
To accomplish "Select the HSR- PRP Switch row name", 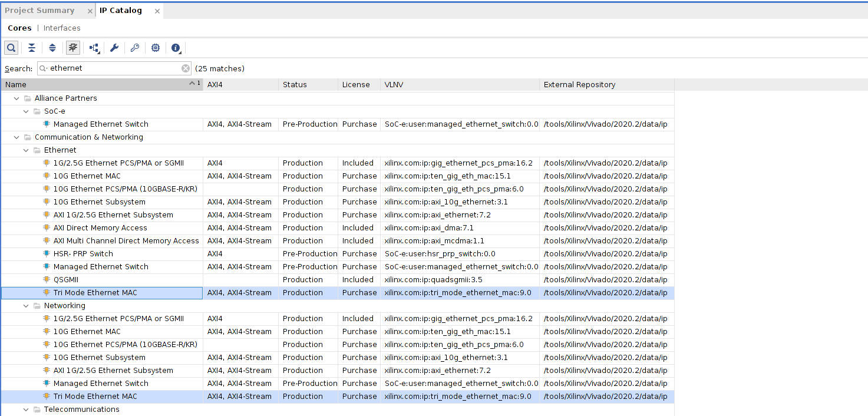I will click(x=83, y=254).
